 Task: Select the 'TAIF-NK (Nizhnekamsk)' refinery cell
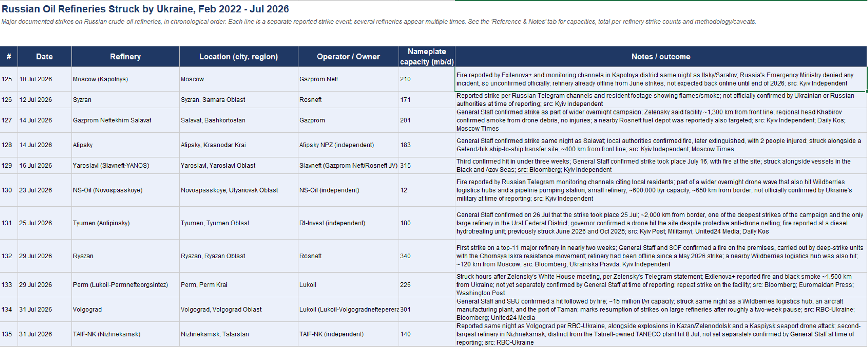[125, 334]
